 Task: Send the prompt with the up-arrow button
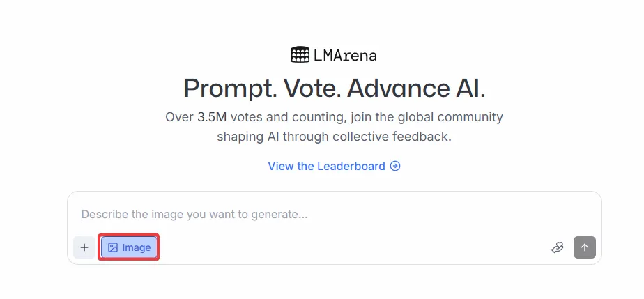[585, 247]
